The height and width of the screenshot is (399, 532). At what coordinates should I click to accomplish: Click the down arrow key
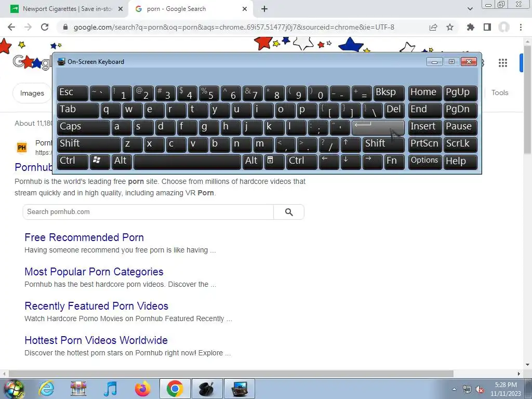(351, 162)
